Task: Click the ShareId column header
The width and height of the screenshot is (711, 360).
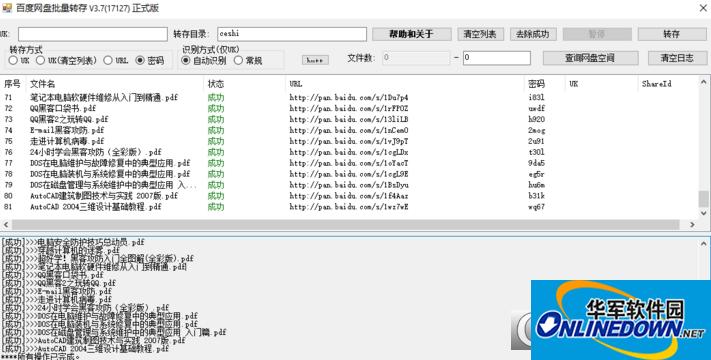Action: click(656, 84)
